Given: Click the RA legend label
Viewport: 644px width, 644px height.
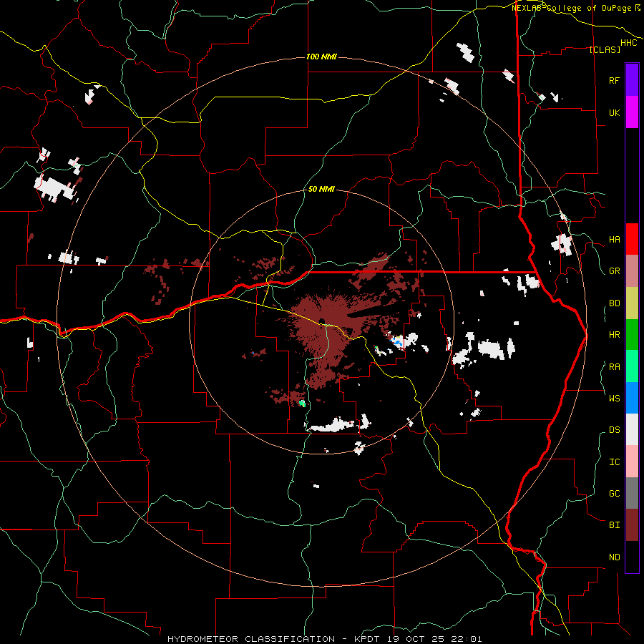Looking at the screenshot, I should 614,367.
